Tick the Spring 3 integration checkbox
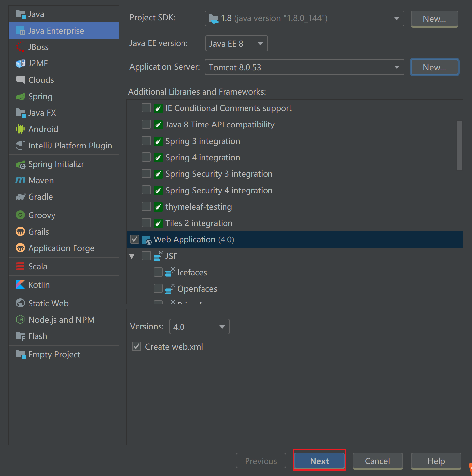Image resolution: width=472 pixels, height=476 pixels. tap(146, 141)
